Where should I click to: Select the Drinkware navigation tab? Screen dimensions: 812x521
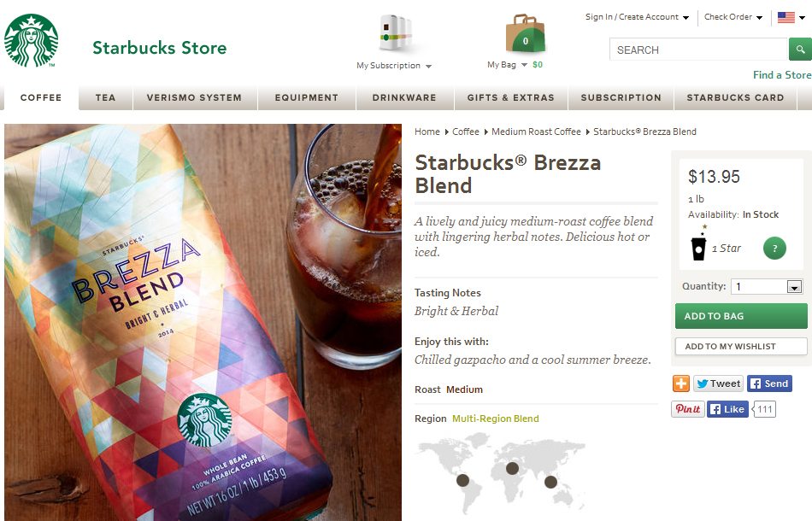tap(404, 97)
